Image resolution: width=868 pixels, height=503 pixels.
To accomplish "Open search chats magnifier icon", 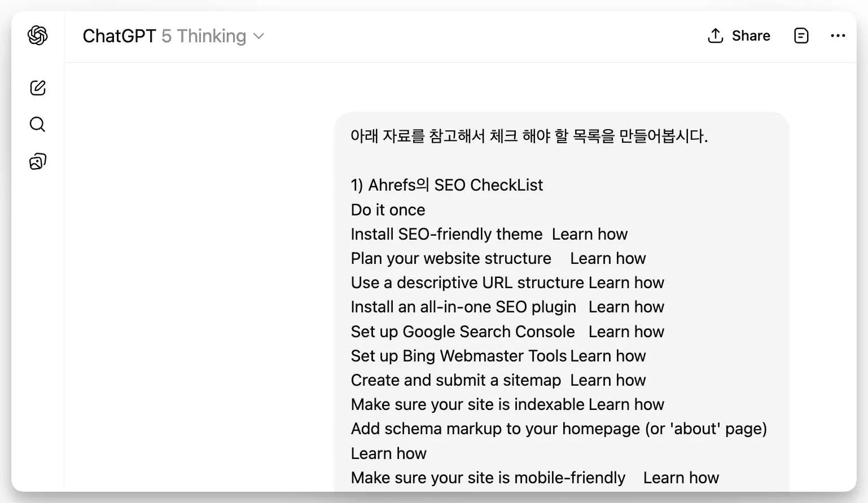I will [37, 124].
